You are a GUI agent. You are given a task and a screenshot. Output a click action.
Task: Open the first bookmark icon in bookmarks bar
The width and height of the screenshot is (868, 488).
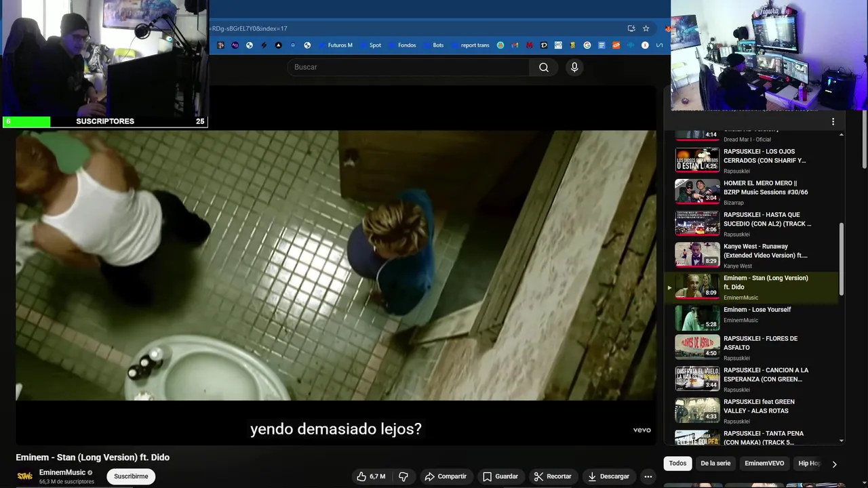(220, 45)
